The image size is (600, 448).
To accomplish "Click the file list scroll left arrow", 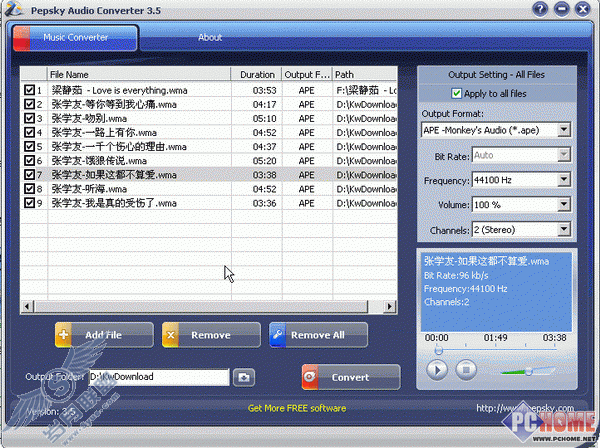I will click(26, 306).
